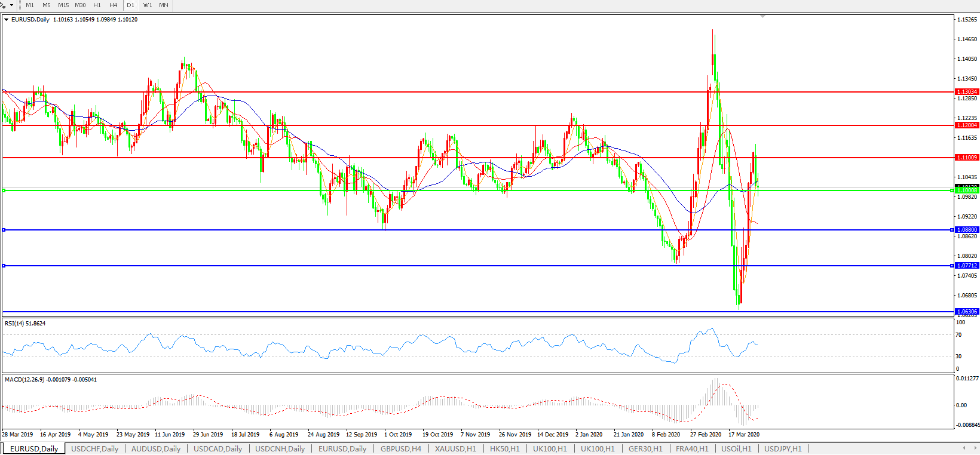Toggle the active D1 timeframe button
This screenshot has width=980, height=455.
130,5
